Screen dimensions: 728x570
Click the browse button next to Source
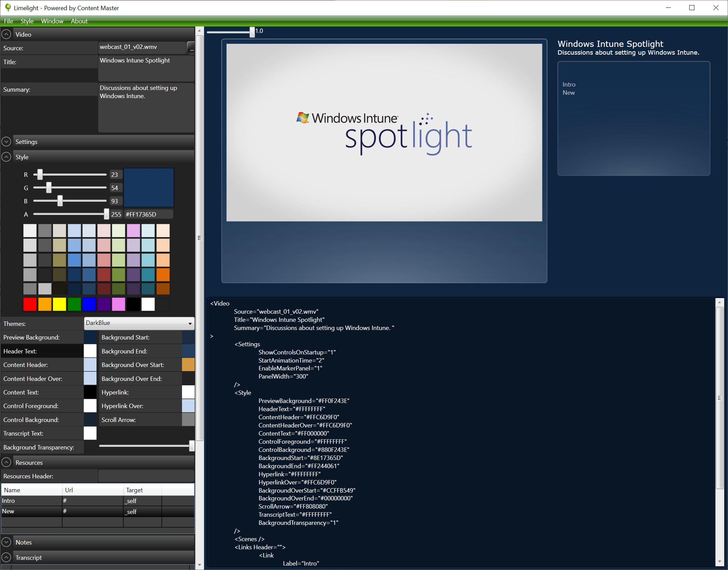(191, 48)
